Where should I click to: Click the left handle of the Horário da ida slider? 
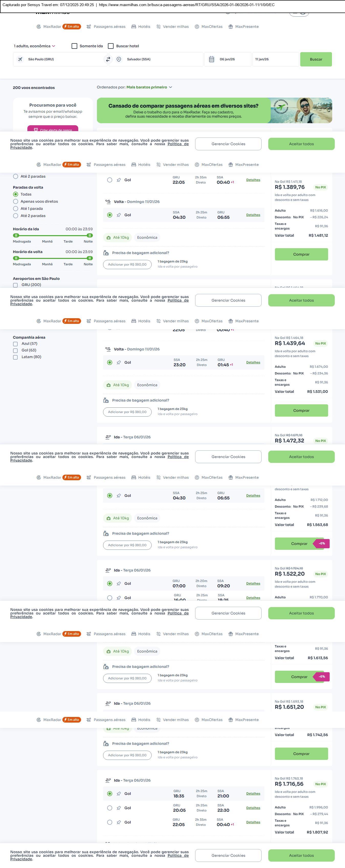(16, 236)
